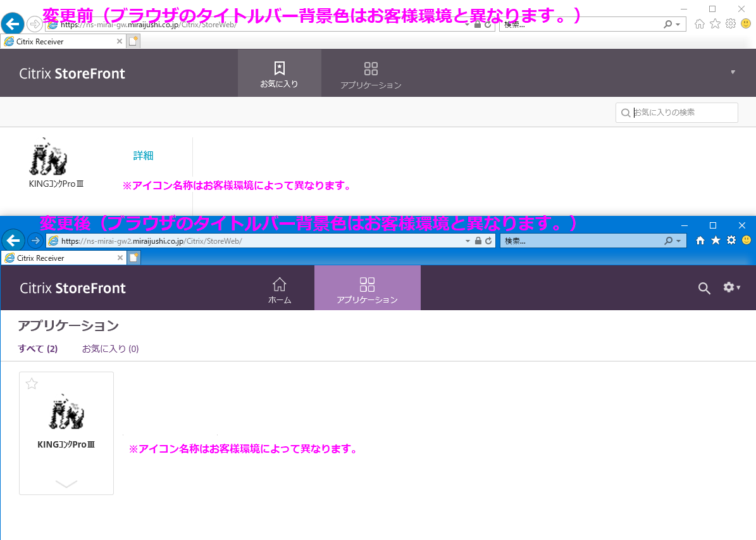Open search provider dropdown in 変更前 browser
The image size is (756, 540).
pos(678,24)
